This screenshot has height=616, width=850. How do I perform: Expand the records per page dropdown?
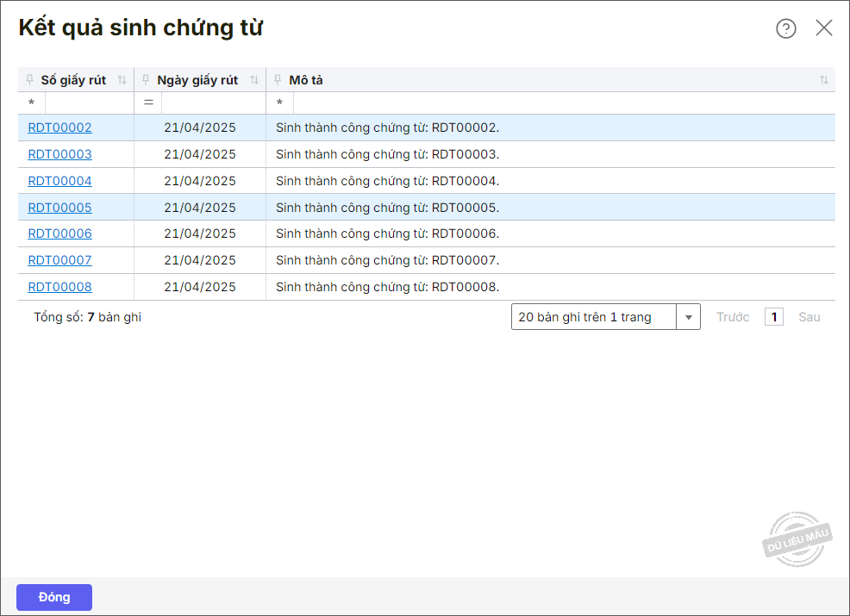[x=689, y=317]
